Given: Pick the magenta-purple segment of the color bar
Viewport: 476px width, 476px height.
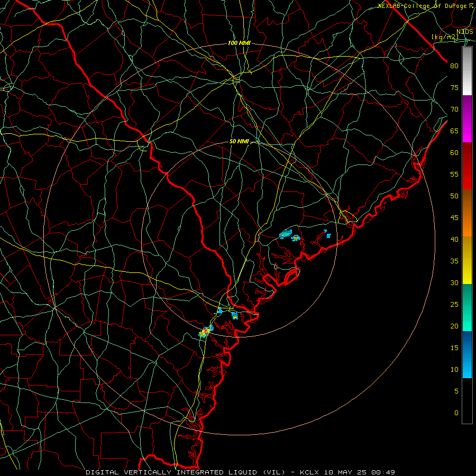Looking at the screenshot, I should click(467, 118).
